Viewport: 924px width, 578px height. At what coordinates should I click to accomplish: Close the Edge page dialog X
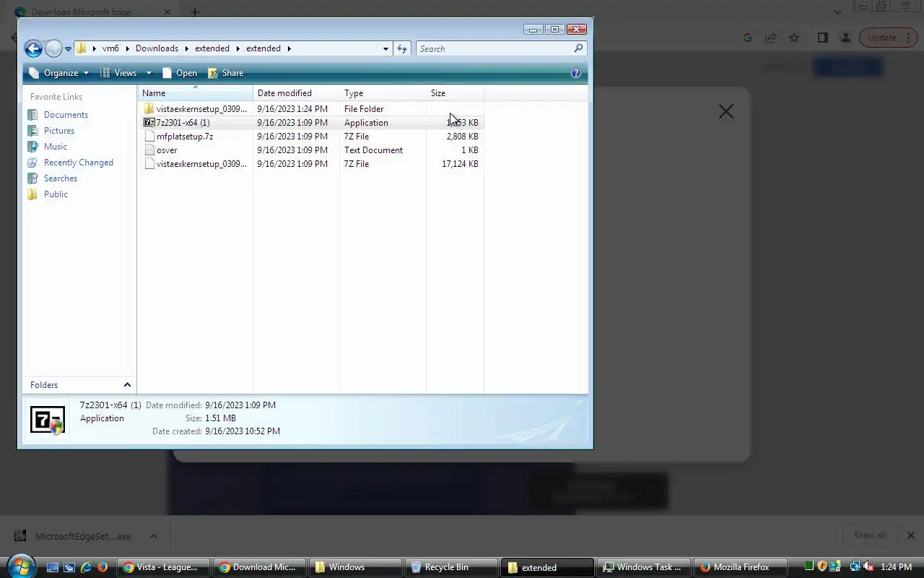coord(725,111)
